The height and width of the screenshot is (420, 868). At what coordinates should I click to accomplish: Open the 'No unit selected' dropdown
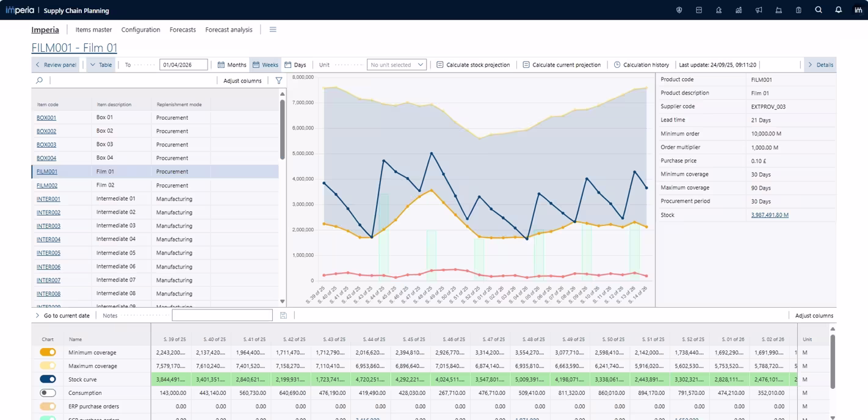point(396,65)
